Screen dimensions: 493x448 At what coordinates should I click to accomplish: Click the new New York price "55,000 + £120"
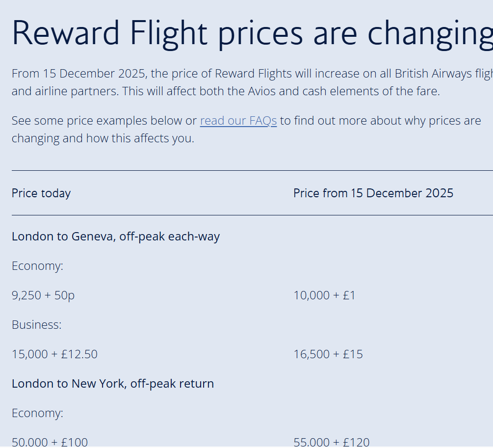[x=331, y=442]
